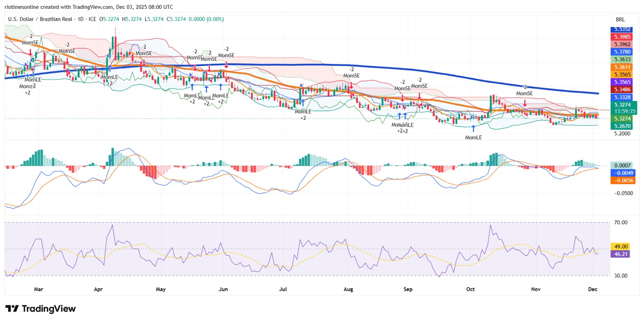Click the teal 5.2670 price label

622,126
